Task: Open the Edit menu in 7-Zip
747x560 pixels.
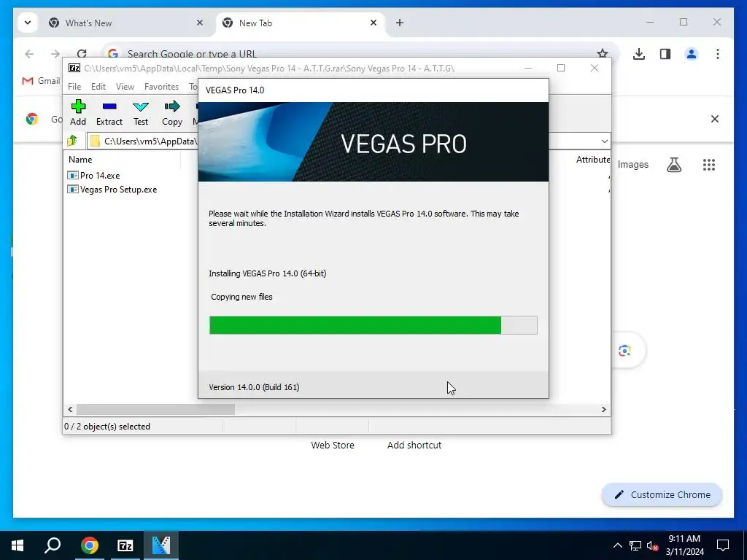Action: click(98, 87)
